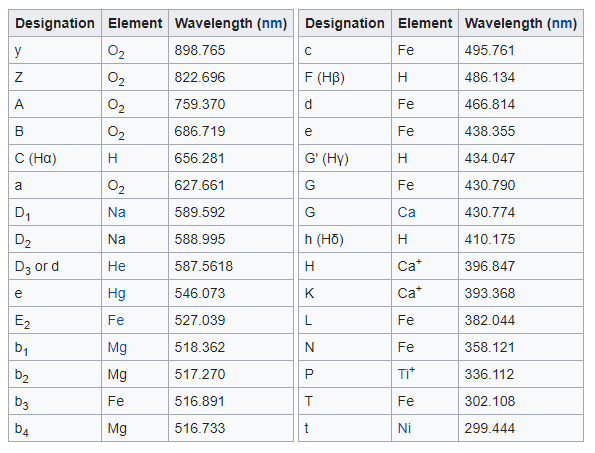Viewport: 595px width, 453px height.
Task: Select the wavelength value 396.847
Action: (x=490, y=266)
